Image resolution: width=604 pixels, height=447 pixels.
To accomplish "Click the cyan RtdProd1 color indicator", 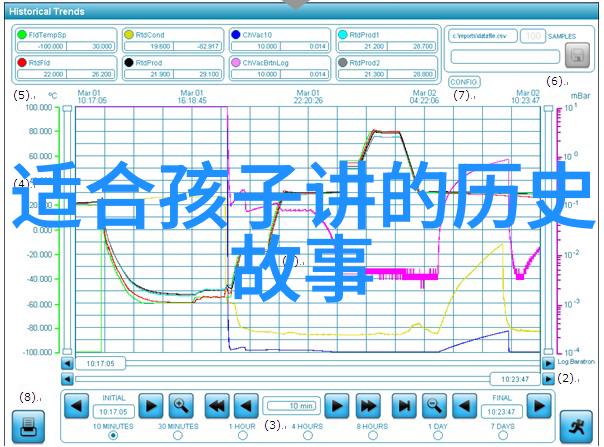I will click(x=342, y=35).
